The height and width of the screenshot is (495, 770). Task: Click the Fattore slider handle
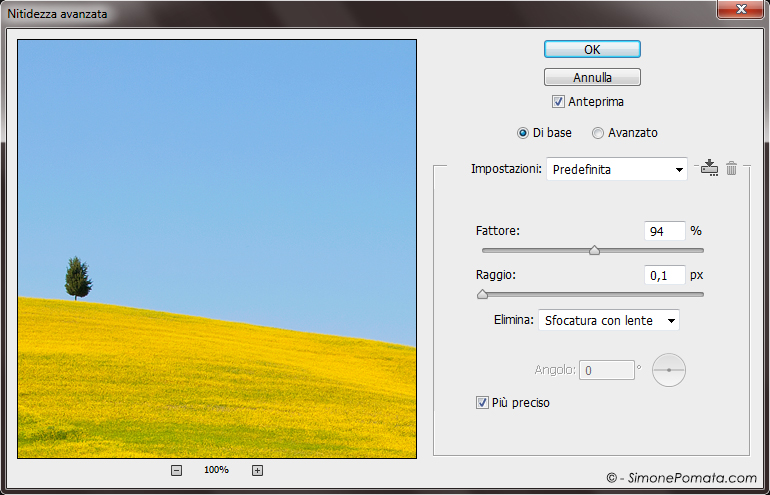click(x=594, y=251)
